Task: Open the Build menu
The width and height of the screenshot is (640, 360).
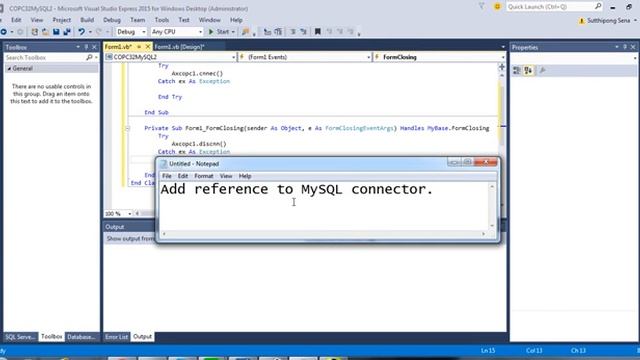Action: point(87,20)
